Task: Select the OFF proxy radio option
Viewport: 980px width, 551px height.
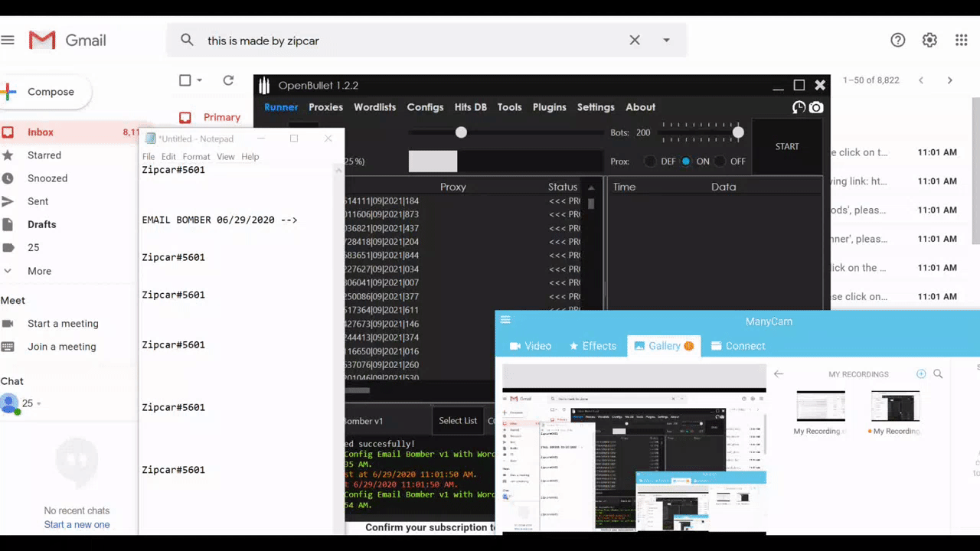Action: (x=720, y=161)
